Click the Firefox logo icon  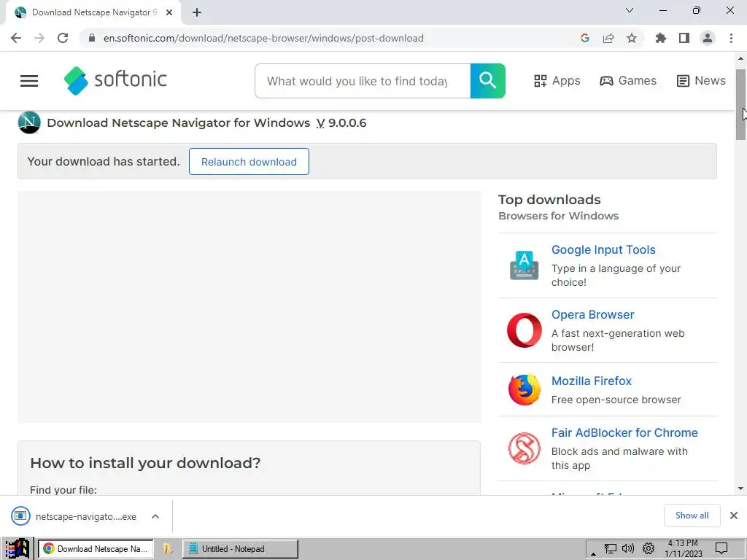[x=524, y=389]
